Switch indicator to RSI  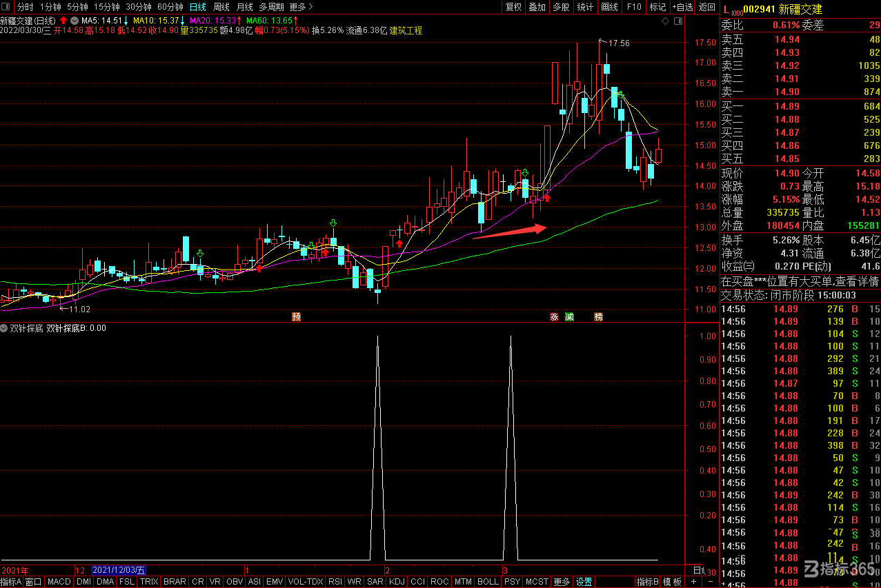[335, 582]
